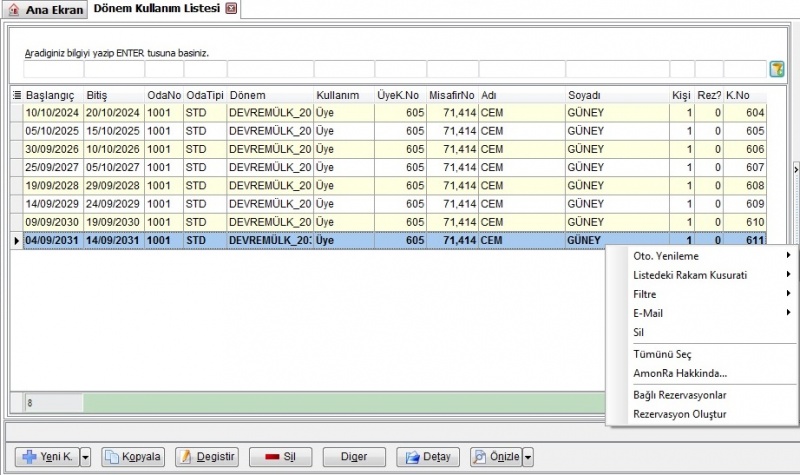800x475 pixels.
Task: Sort by Dönem column header
Action: pos(270,95)
